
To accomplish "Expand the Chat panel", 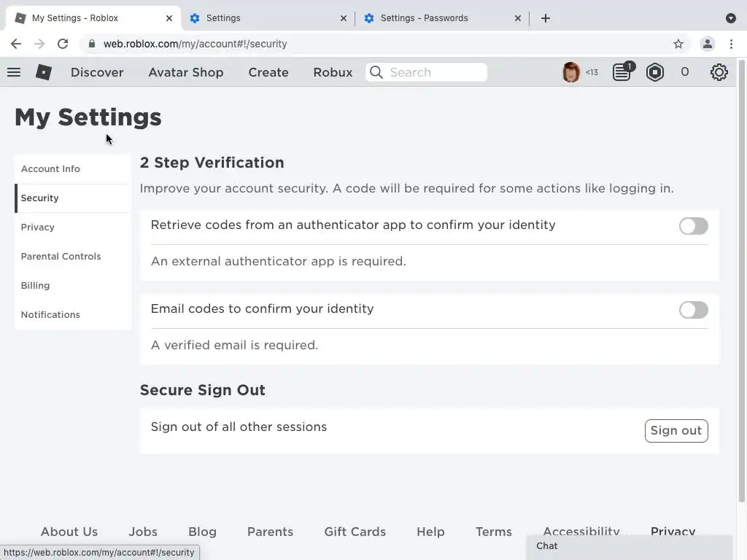I will point(629,546).
